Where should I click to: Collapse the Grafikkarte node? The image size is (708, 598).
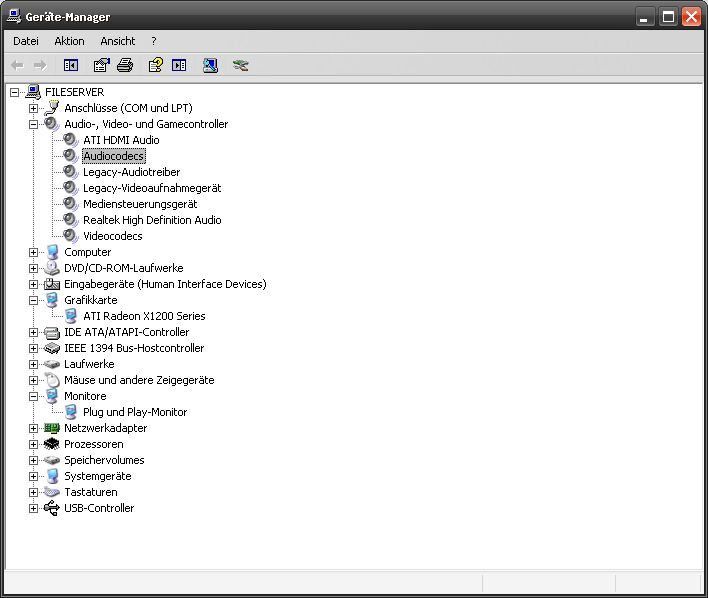(x=33, y=300)
